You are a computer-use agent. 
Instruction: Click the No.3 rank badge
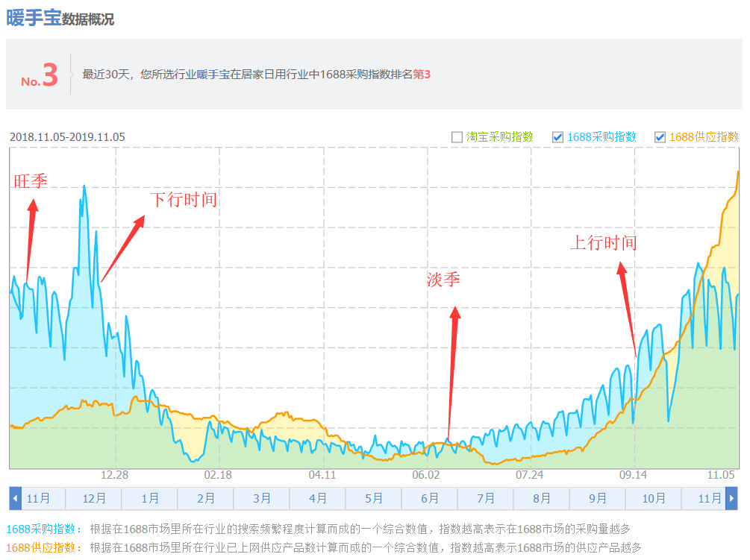pos(40,76)
